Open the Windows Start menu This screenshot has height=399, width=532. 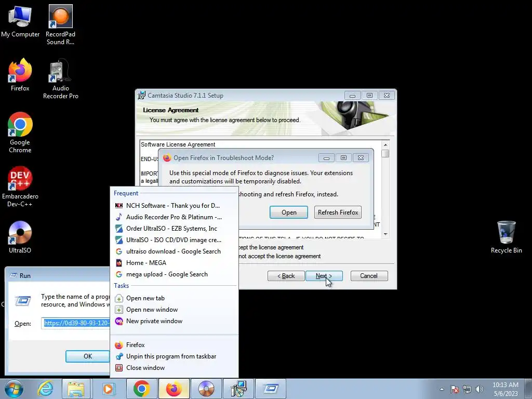tap(14, 389)
